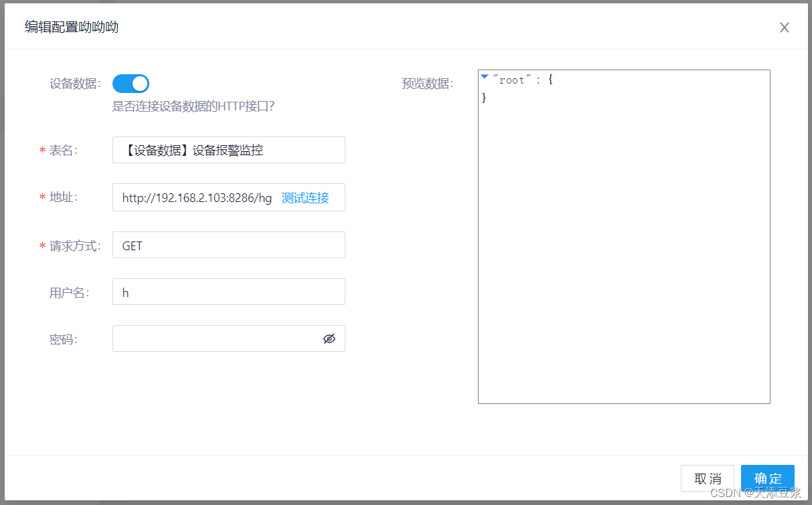The width and height of the screenshot is (812, 505).
Task: Toggle the HTTP device data switch off
Action: 130,83
